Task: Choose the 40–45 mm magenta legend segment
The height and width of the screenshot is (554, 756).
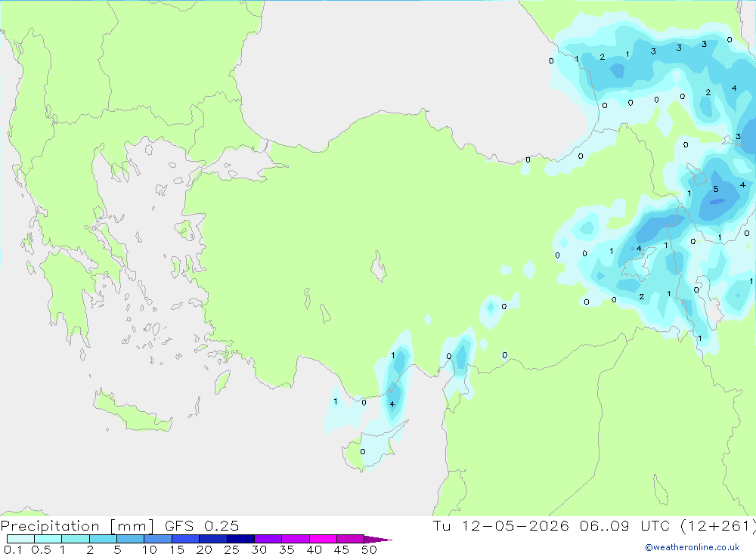Action: pos(323,539)
